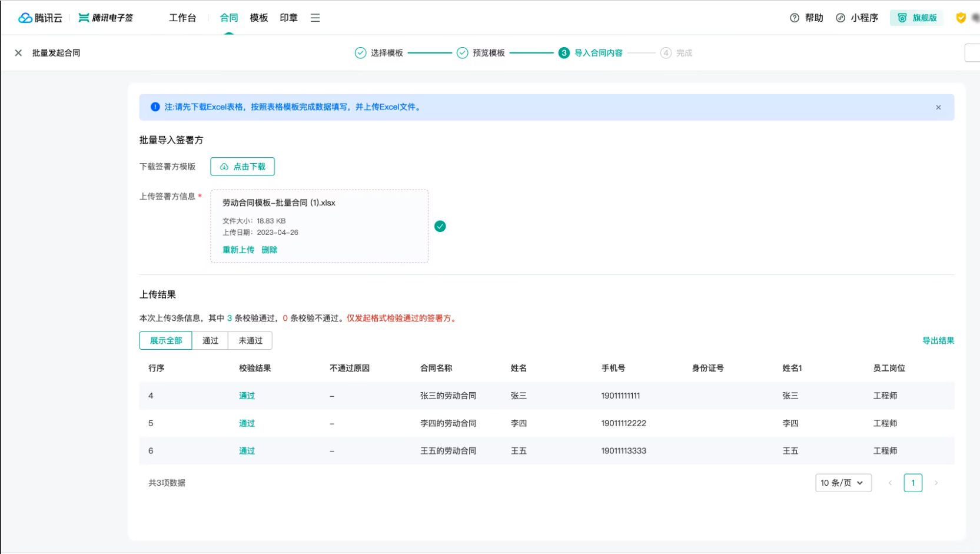The image size is (980, 554).
Task: Click 通过 status in row 4
Action: pos(247,396)
